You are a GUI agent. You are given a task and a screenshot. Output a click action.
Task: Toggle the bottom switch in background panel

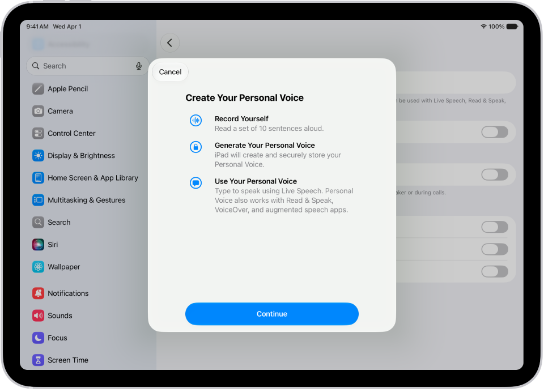(x=495, y=272)
